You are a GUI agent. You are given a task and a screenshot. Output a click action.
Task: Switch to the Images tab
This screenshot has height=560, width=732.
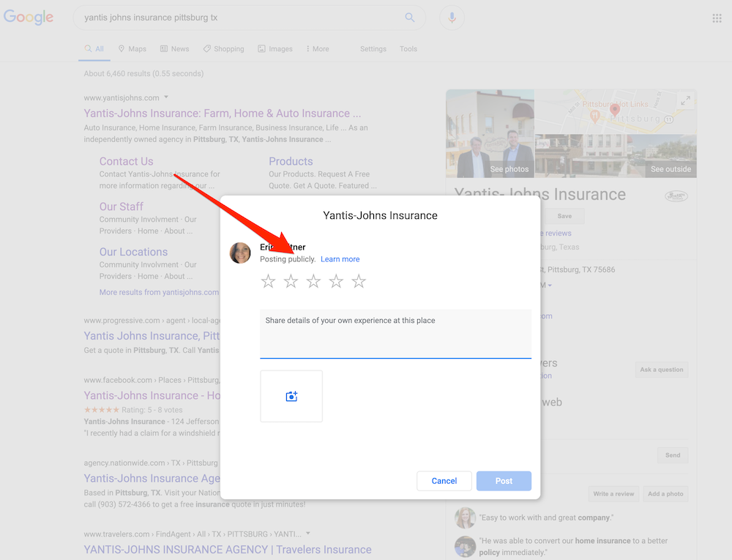click(275, 49)
